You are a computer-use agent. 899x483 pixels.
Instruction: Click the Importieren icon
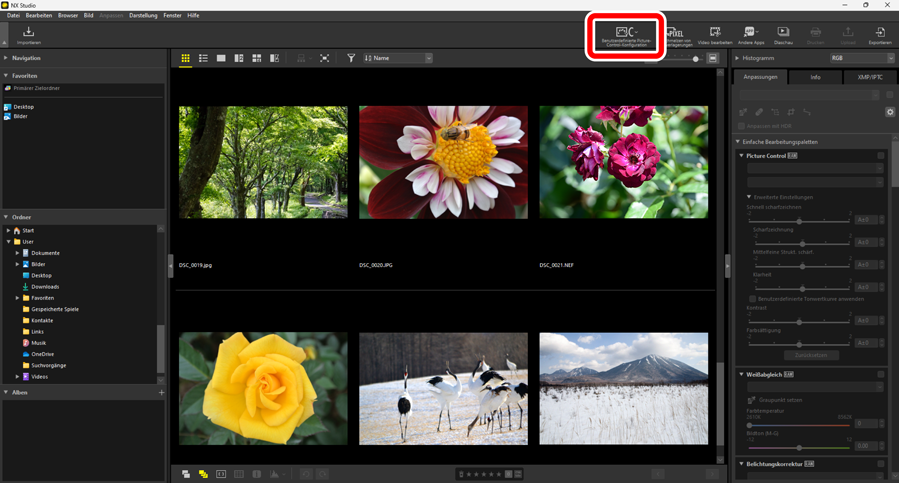28,36
